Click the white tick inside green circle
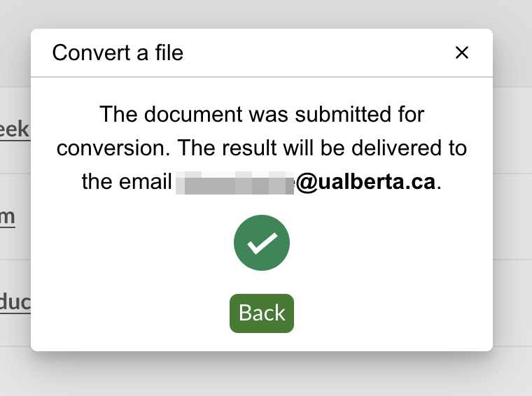 262,243
